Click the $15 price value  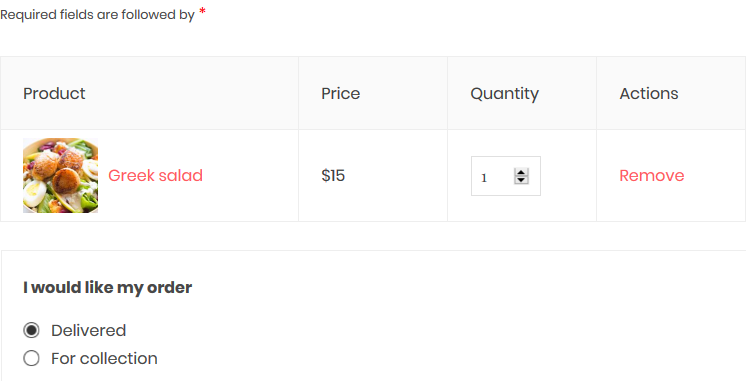tap(333, 176)
